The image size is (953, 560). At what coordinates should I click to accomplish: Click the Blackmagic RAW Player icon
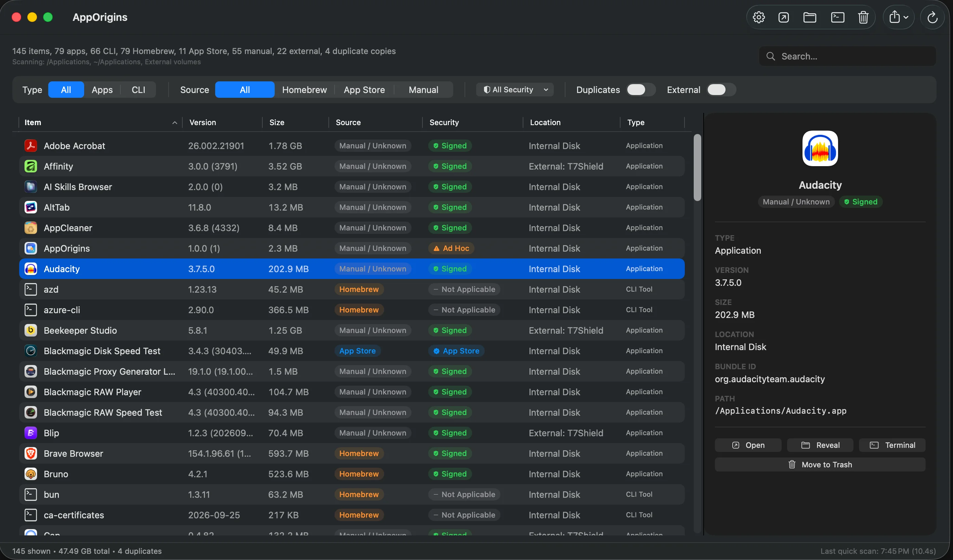coord(31,392)
